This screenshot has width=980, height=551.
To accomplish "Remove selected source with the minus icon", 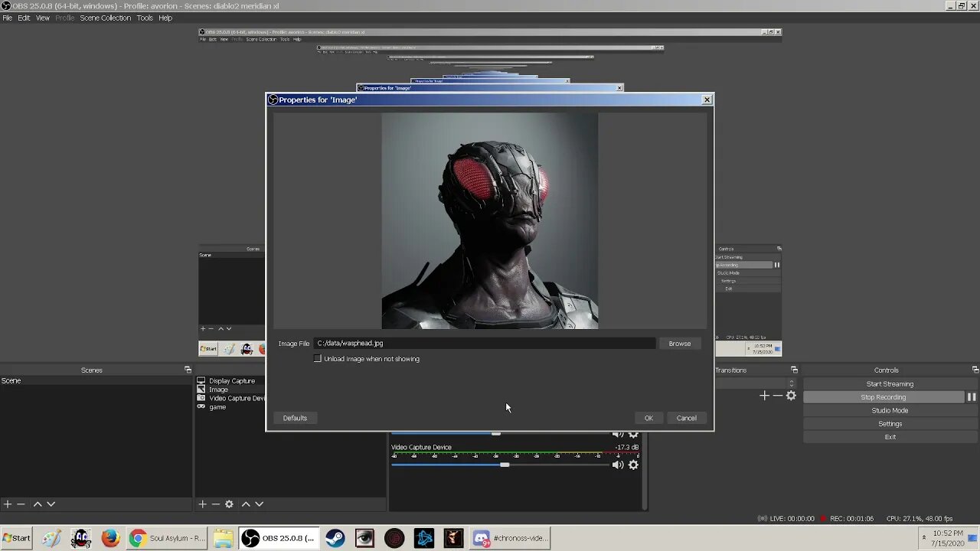I will (x=215, y=504).
